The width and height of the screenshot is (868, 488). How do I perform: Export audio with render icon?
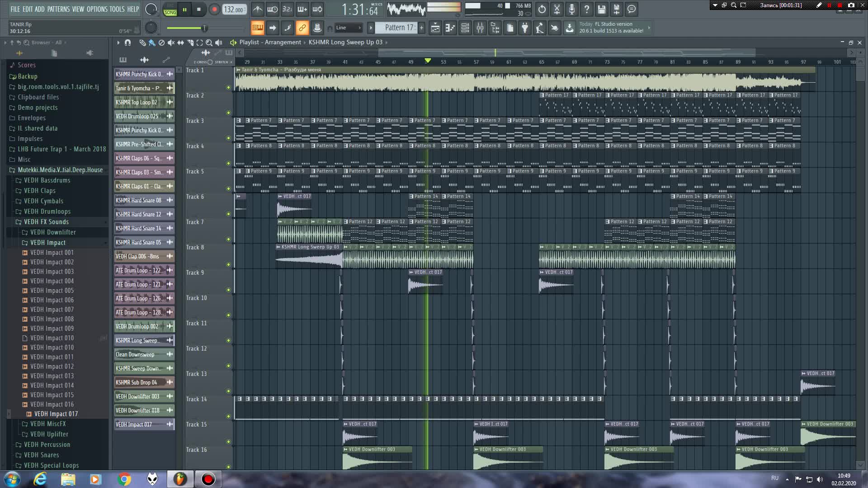tap(617, 9)
